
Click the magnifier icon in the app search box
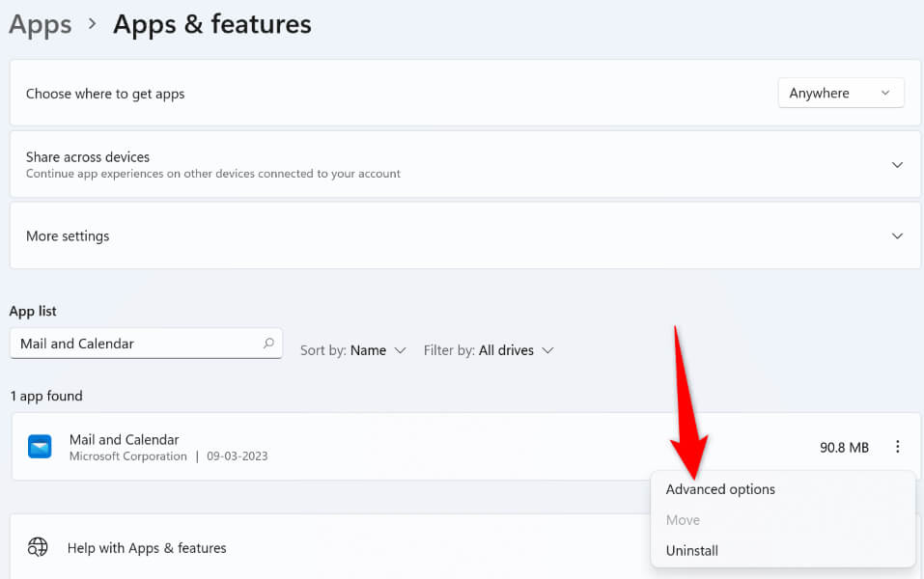point(268,344)
